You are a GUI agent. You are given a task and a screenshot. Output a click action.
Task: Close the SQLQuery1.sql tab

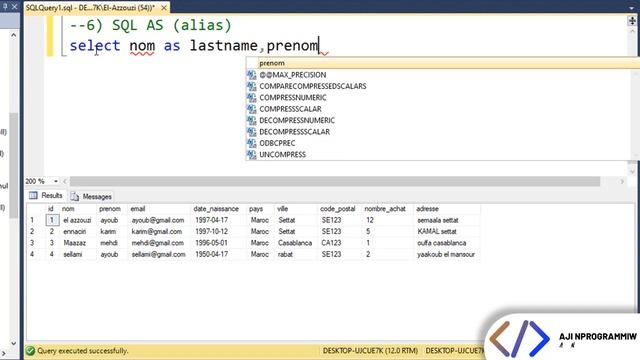pyautogui.click(x=164, y=8)
